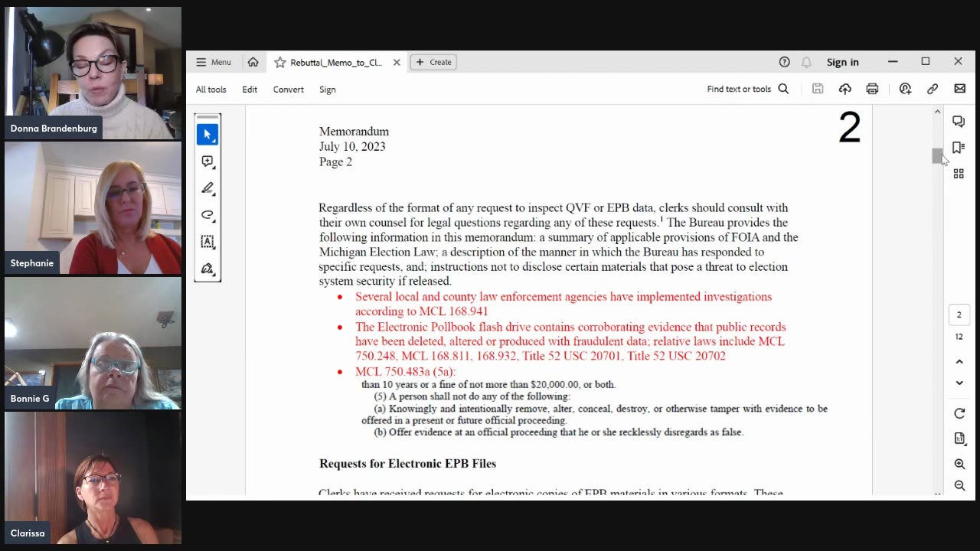This screenshot has height=551, width=980.
Task: Maximize the Acrobat window
Action: [926, 62]
